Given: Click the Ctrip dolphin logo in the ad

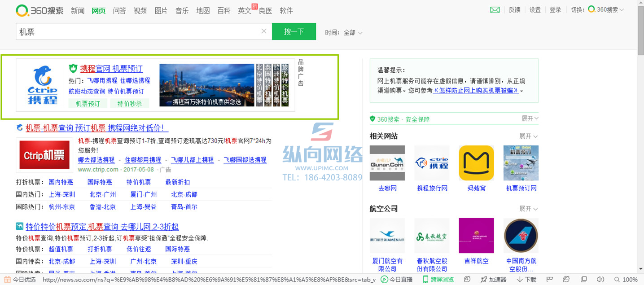Looking at the screenshot, I should (x=43, y=85).
